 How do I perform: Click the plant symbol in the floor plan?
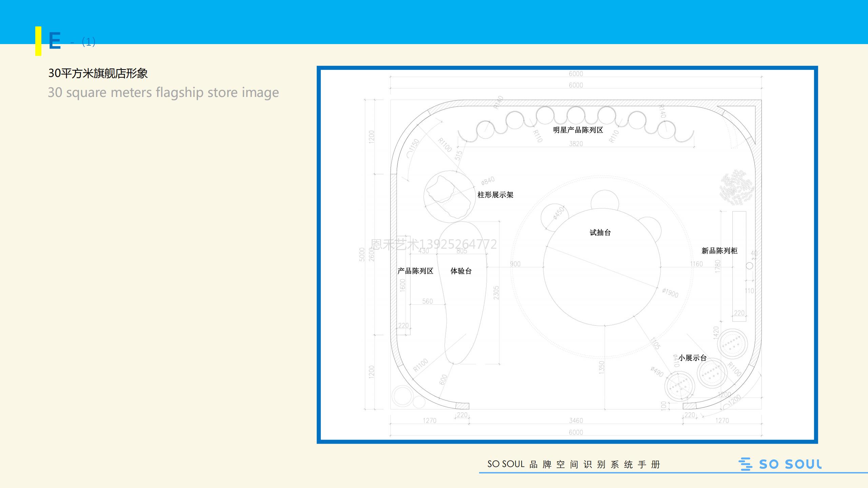[x=737, y=187]
